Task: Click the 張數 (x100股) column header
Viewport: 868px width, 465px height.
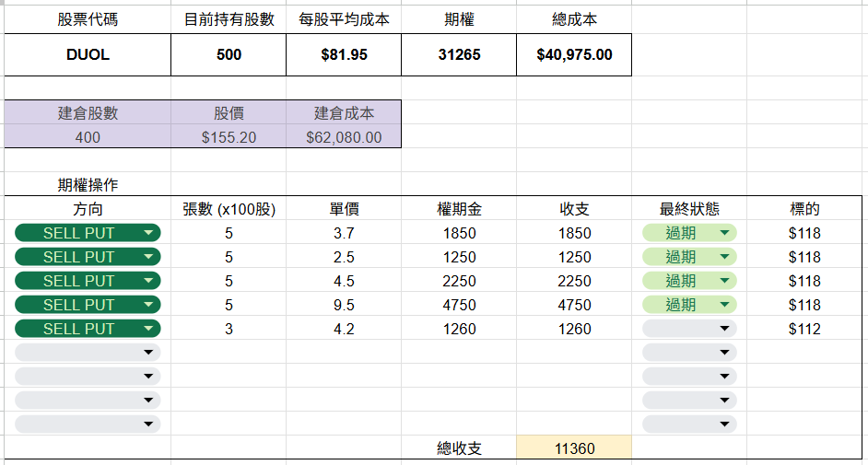Action: click(x=229, y=209)
